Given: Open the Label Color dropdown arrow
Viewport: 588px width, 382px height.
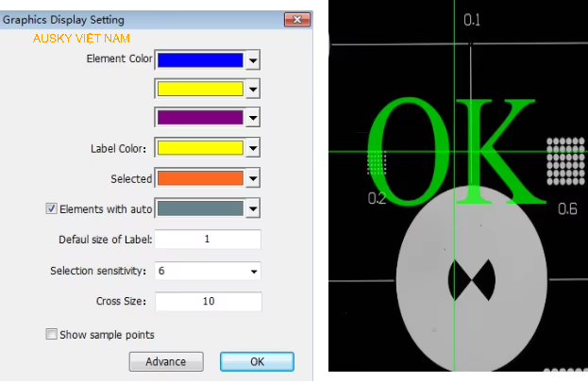Looking at the screenshot, I should point(253,148).
